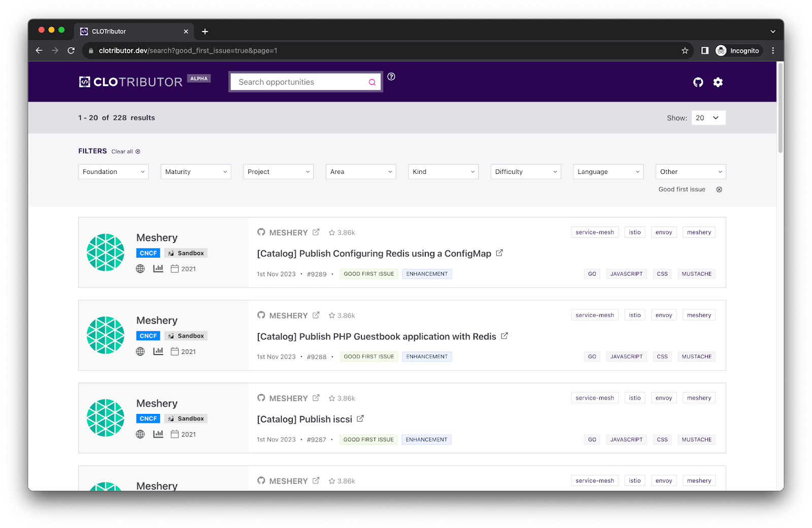Click the istio tag on #9288 card
812x528 pixels.
635,315
